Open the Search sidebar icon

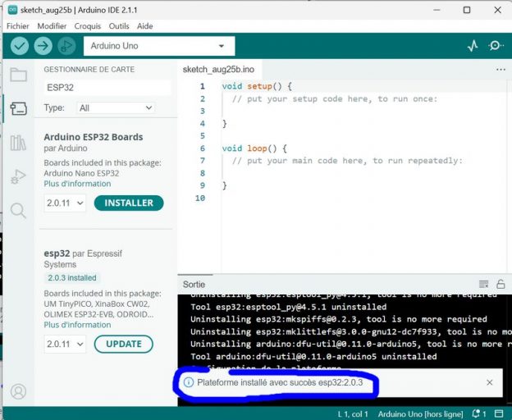click(18, 211)
